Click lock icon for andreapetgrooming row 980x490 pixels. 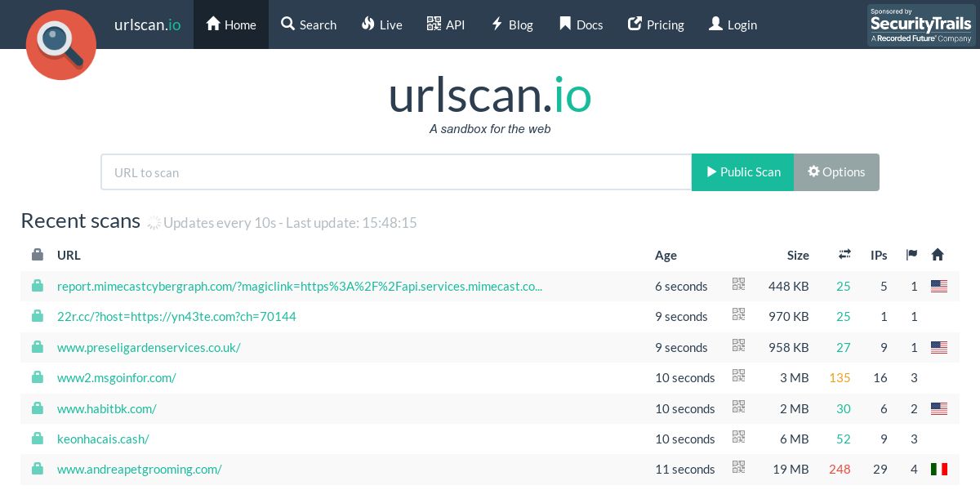(37, 469)
